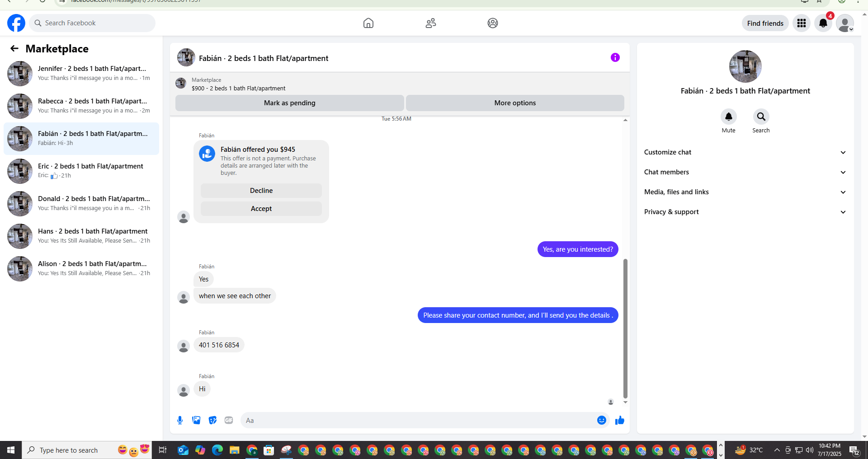Click the back arrow beside Marketplace
The height and width of the screenshot is (459, 868).
pyautogui.click(x=14, y=48)
